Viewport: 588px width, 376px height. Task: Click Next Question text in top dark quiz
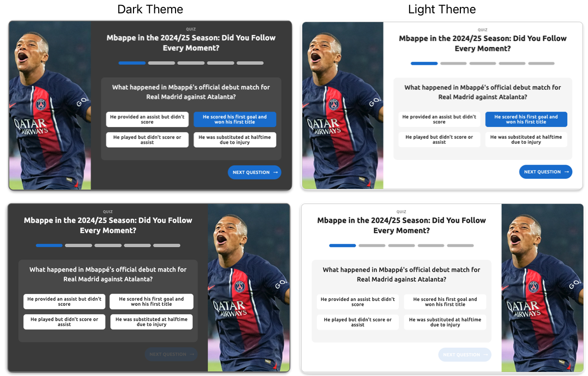[x=251, y=172]
